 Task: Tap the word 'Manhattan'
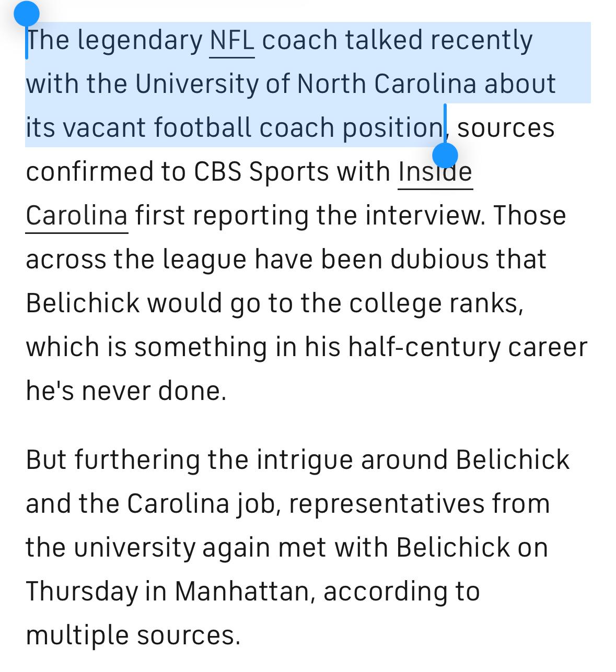click(245, 592)
